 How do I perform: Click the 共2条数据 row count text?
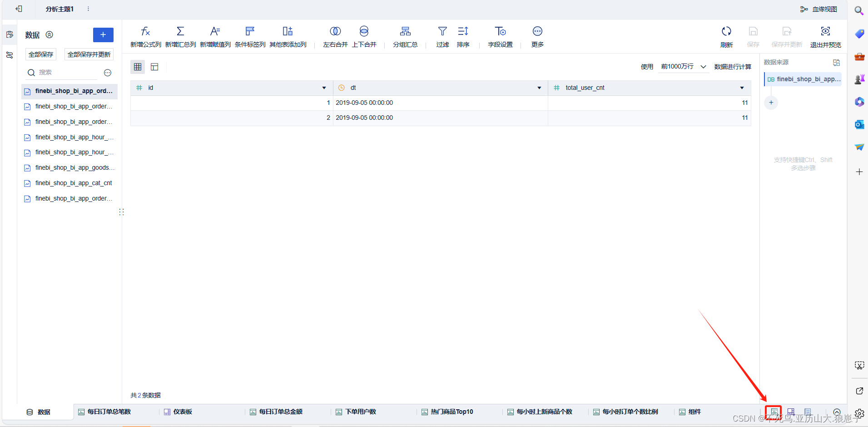click(x=145, y=395)
